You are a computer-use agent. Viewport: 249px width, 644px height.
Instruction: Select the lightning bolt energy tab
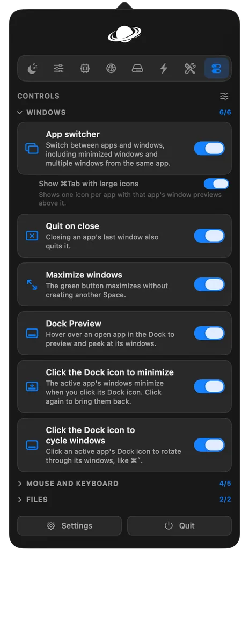pyautogui.click(x=164, y=68)
